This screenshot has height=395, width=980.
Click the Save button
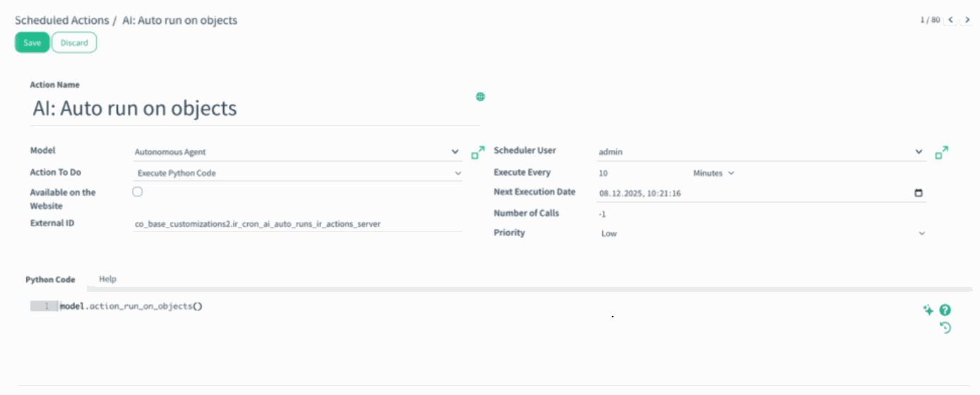32,42
